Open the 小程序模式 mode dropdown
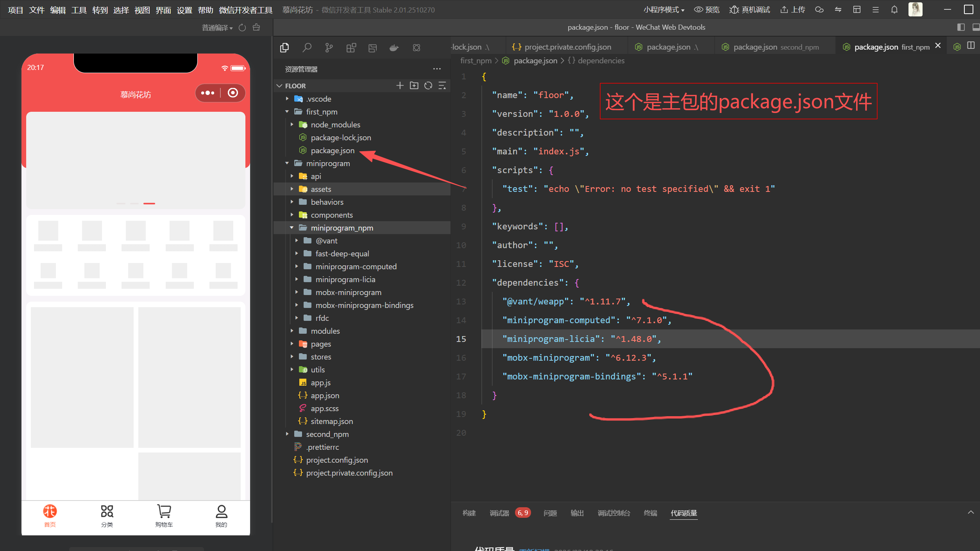980x551 pixels. pyautogui.click(x=663, y=10)
